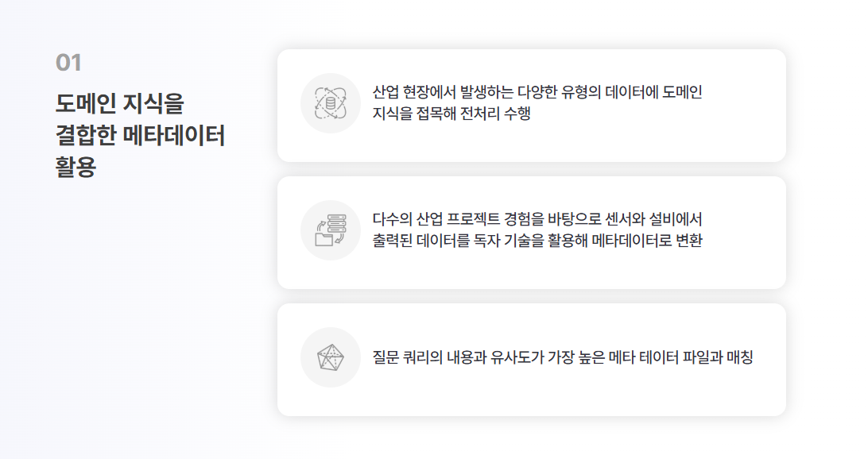Image resolution: width=868 pixels, height=459 pixels.
Task: Click the polyhedron wireframe icon
Action: (x=331, y=357)
